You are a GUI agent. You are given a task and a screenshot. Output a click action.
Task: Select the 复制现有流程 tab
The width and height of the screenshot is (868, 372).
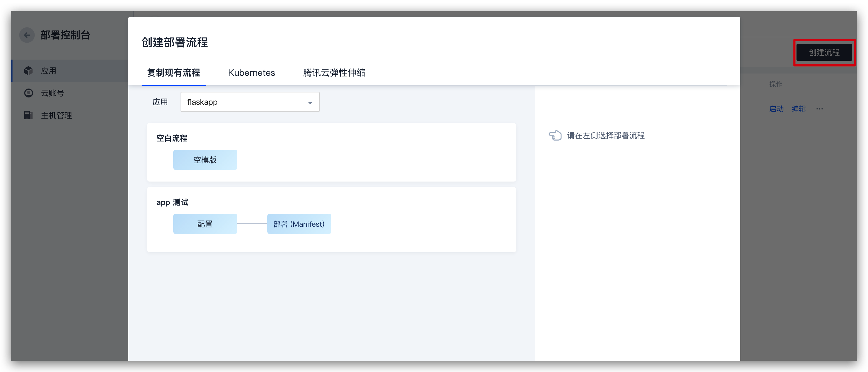tap(174, 73)
